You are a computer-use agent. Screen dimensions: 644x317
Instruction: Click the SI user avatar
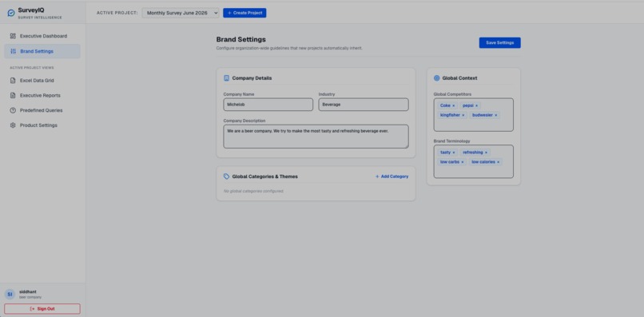tap(10, 294)
